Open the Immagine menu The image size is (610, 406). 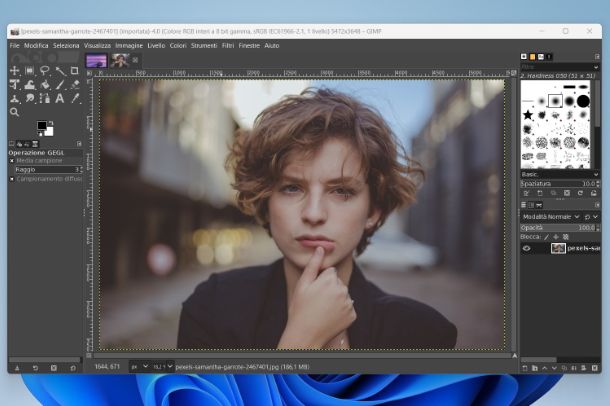click(x=129, y=46)
